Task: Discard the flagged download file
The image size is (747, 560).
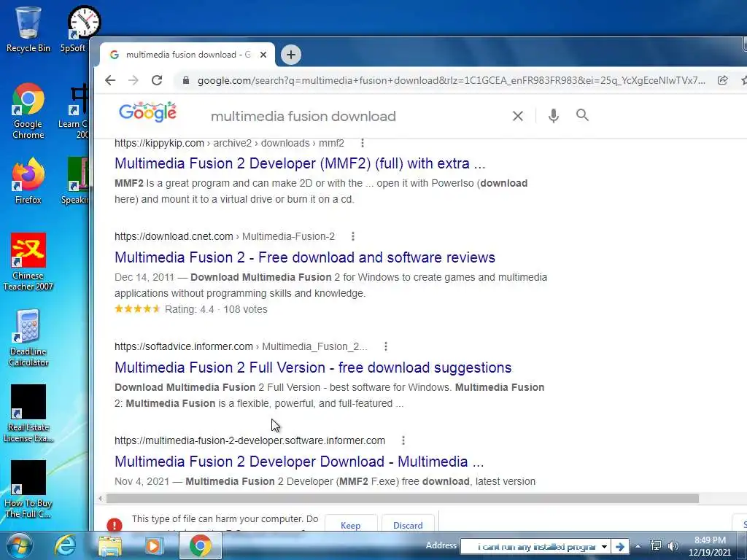Action: (x=408, y=524)
